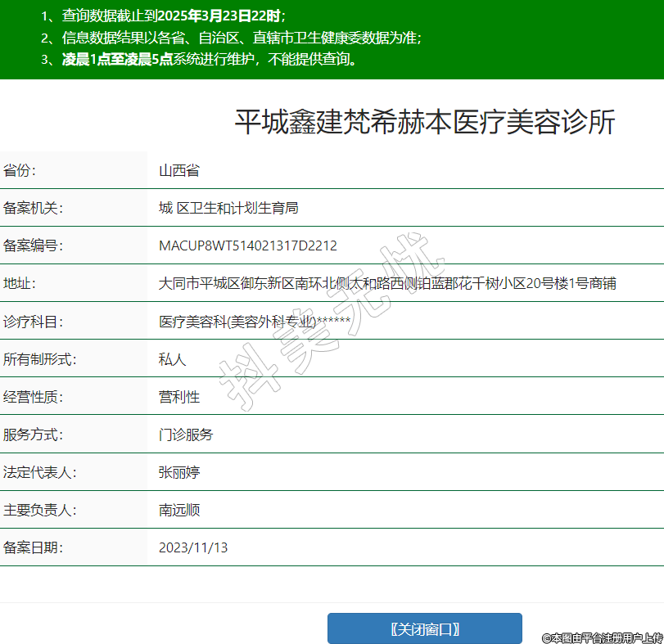
Task: Select the service mode value 门诊服务
Action: point(186,435)
